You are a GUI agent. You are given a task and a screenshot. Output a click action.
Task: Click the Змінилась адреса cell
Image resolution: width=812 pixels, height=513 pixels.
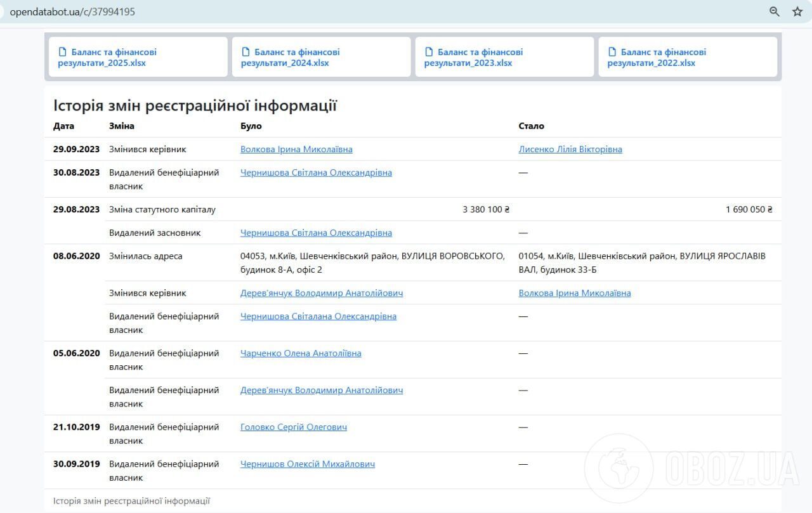click(x=146, y=256)
